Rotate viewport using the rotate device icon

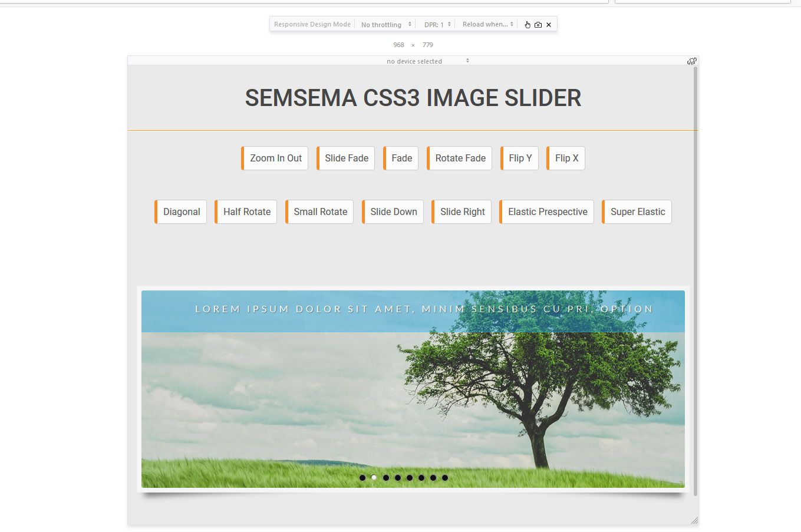[x=692, y=61]
